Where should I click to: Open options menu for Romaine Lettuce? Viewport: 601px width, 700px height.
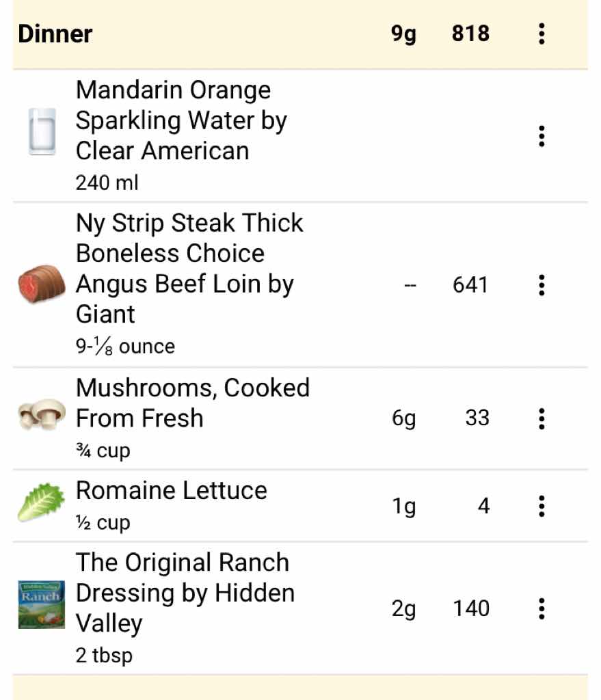coord(542,507)
